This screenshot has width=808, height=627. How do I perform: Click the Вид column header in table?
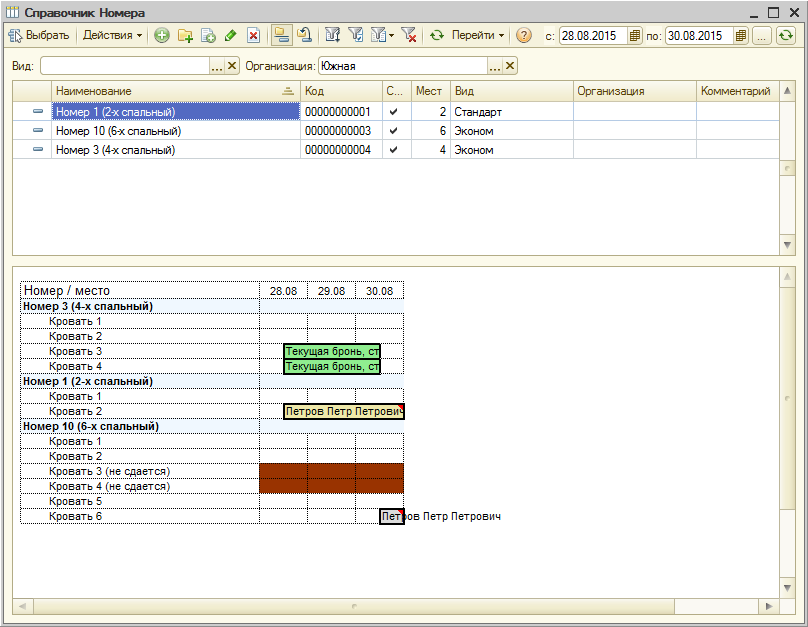512,91
